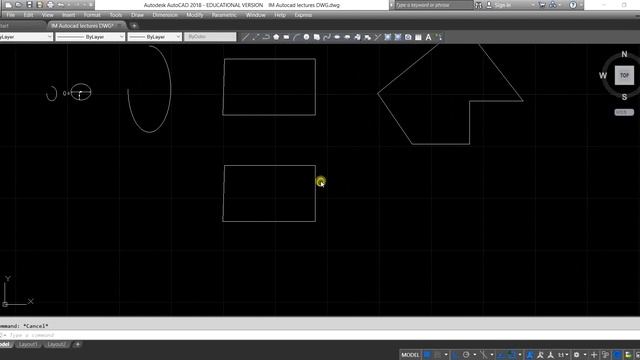Add a new drawing tab with plus

coord(134,26)
